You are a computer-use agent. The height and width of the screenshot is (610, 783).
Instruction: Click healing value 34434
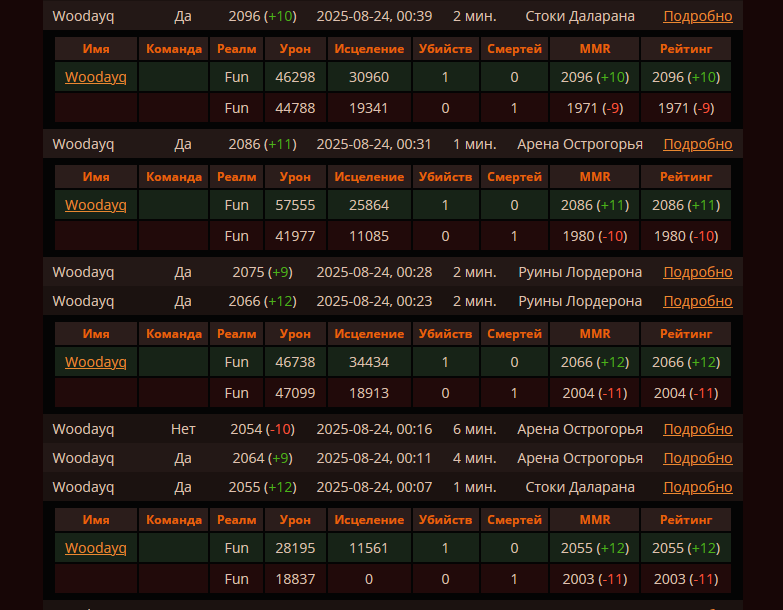[x=369, y=362]
